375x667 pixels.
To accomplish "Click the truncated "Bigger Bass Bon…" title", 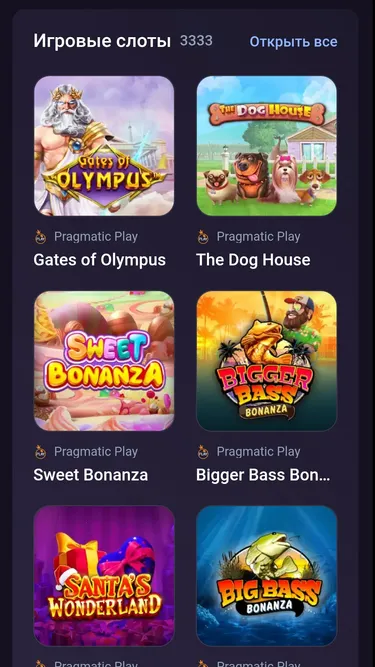I will (x=263, y=475).
